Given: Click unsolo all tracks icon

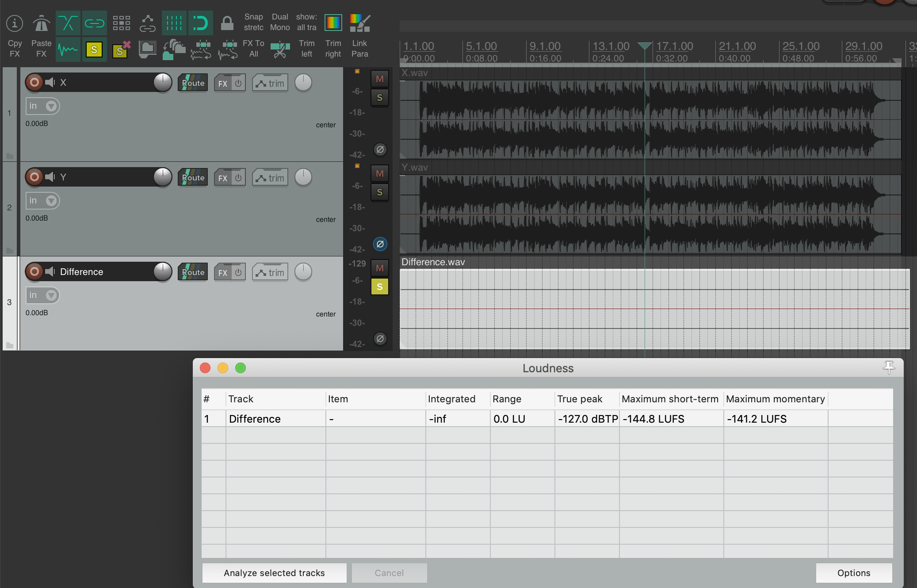Looking at the screenshot, I should pos(121,50).
